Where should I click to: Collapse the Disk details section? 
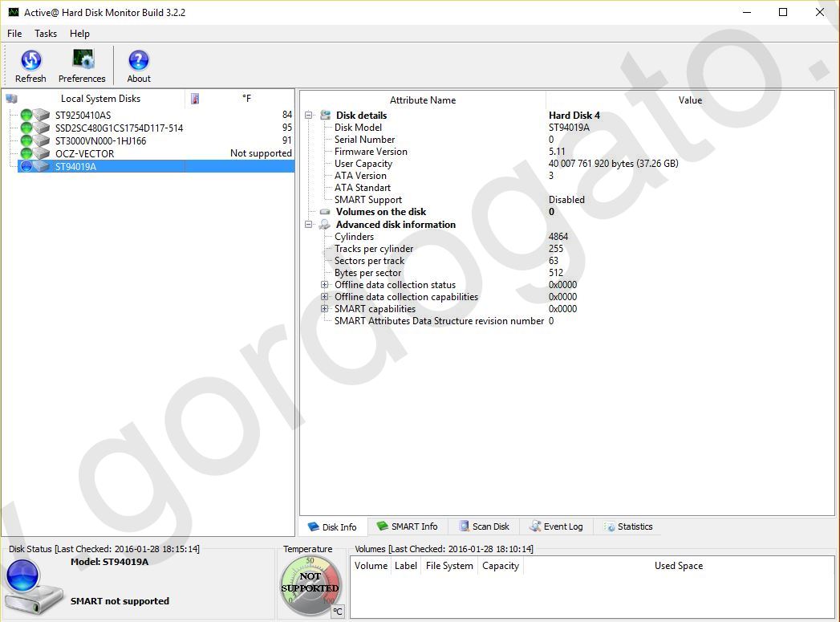click(309, 116)
